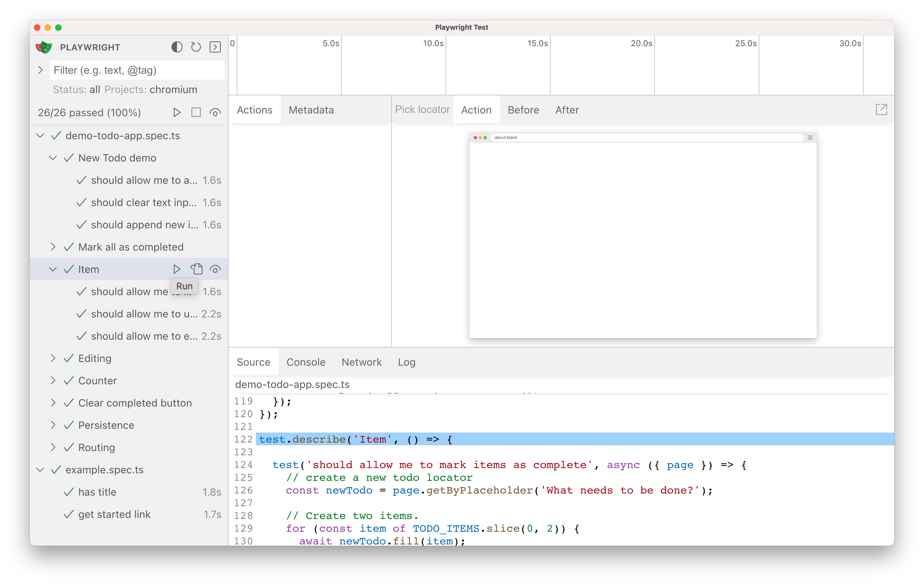Click the Status: all filter
This screenshot has width=924, height=585.
(x=76, y=89)
